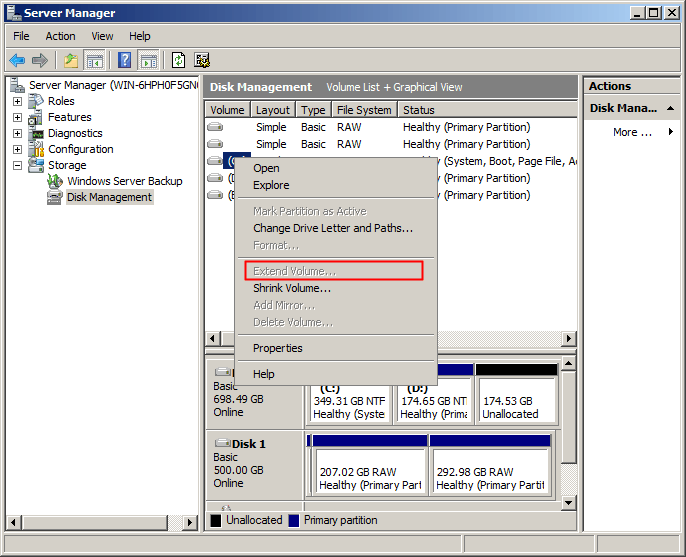Click the Back arrow toolbar icon
Viewport: 686px width, 557px height.
[x=17, y=60]
